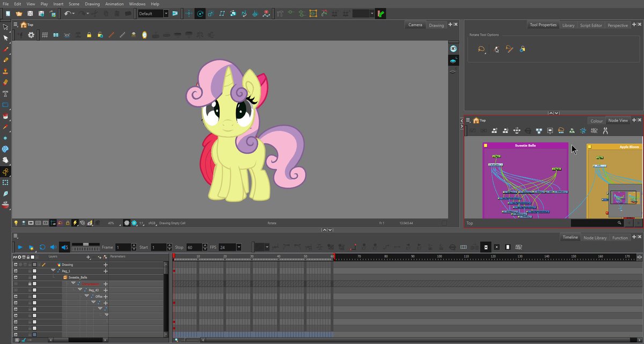This screenshot has height=344, width=644.
Task: Open the Node View hamburger menu
Action: pos(468,121)
